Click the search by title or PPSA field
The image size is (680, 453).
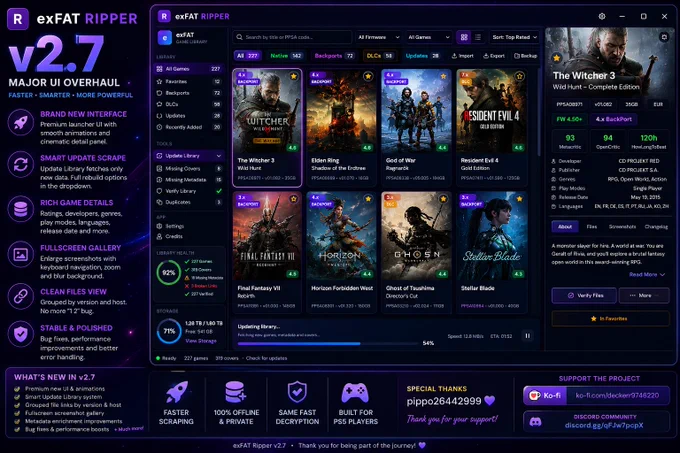click(292, 37)
